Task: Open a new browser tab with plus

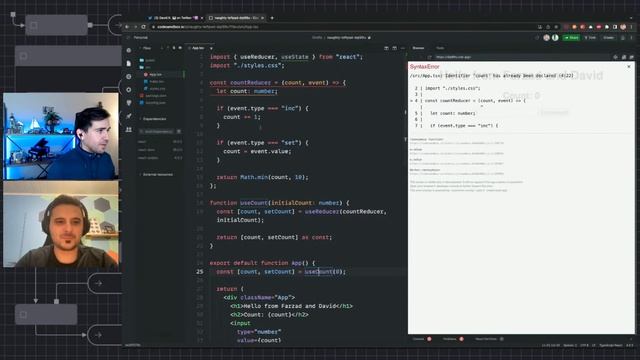Action: (272, 18)
